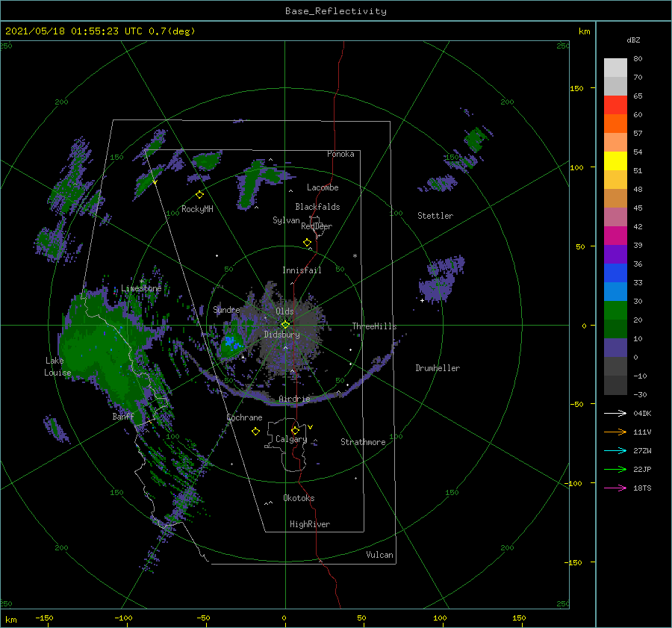Click the ThreeHills label

point(374,326)
